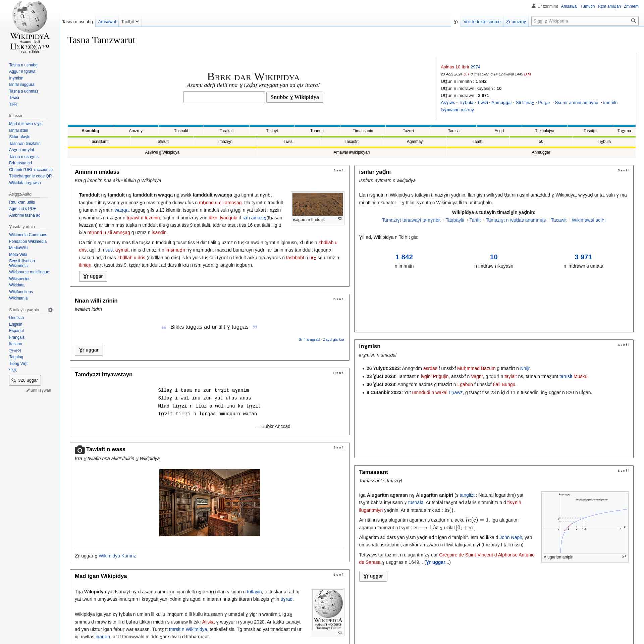Viewport: 644px width, 644px height.
Task: Enlarge the isagurn n tmddult image
Action: (339, 219)
